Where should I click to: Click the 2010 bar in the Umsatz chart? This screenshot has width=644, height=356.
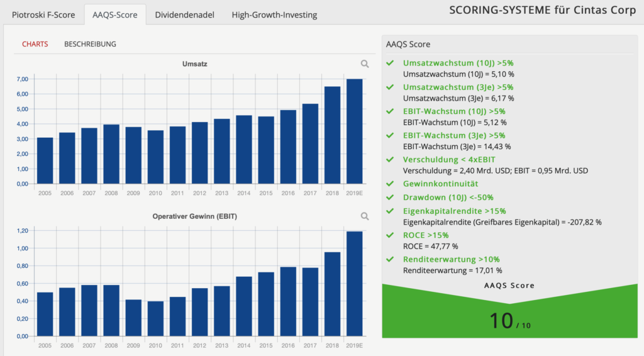point(156,157)
